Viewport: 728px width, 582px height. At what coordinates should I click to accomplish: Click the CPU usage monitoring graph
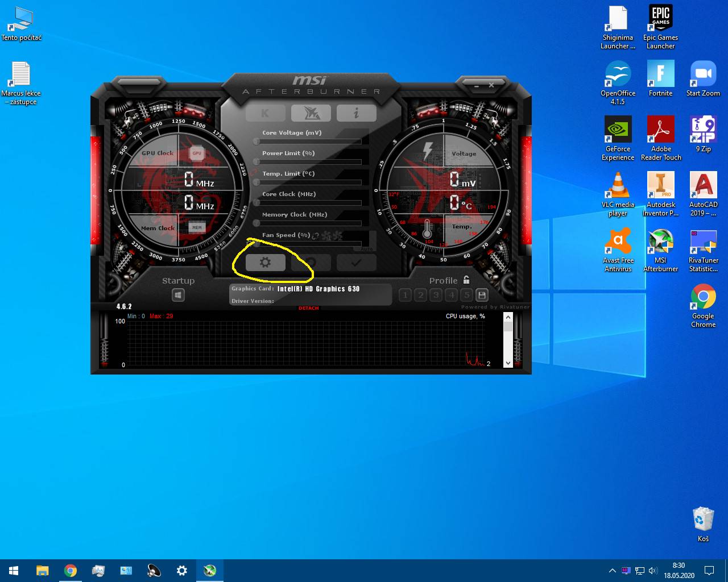(x=306, y=343)
